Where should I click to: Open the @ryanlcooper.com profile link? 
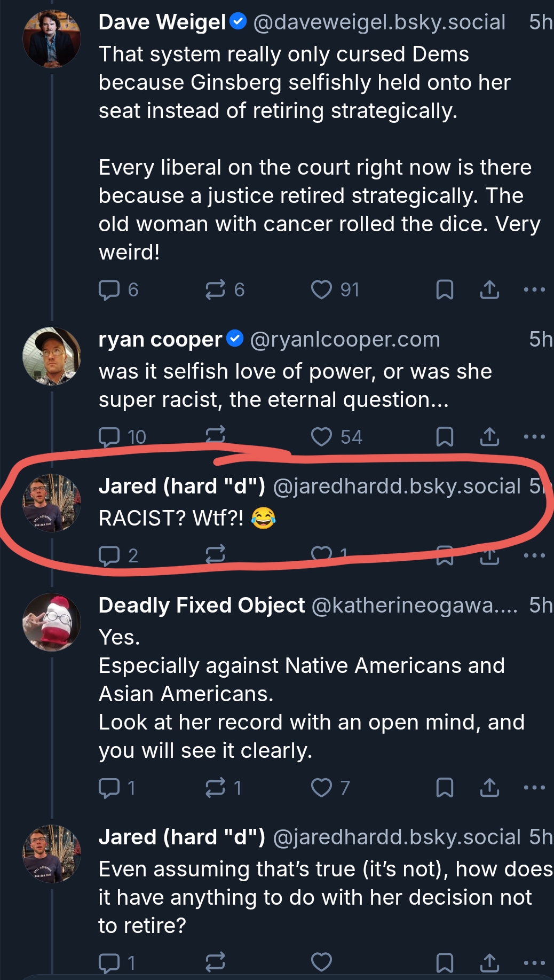[345, 340]
